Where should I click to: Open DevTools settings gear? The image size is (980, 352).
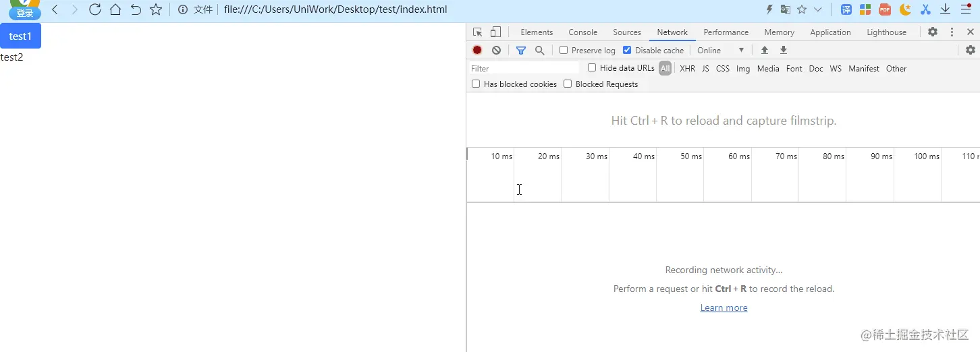[933, 32]
